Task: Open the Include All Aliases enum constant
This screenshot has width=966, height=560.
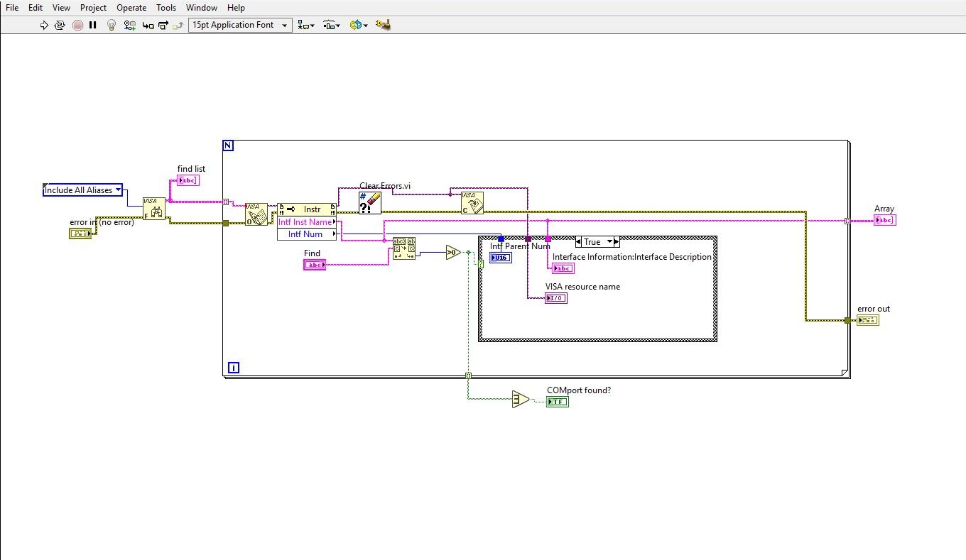Action: coord(82,190)
